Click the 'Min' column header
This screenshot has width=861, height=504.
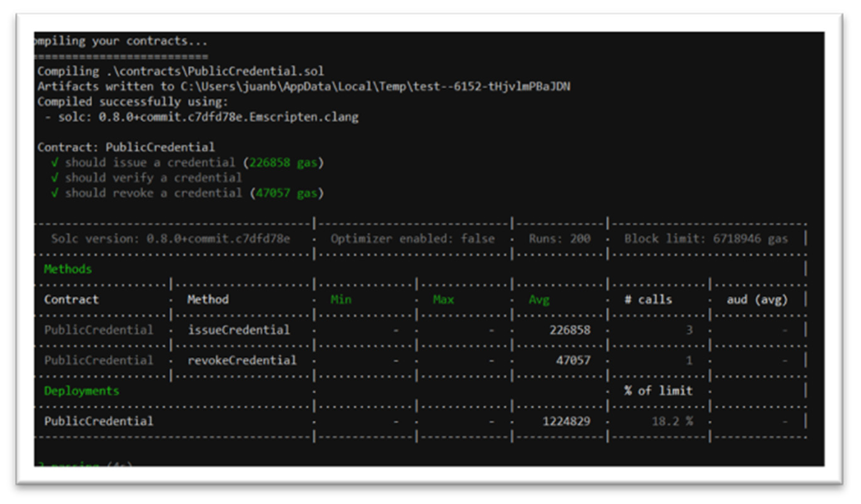click(341, 299)
